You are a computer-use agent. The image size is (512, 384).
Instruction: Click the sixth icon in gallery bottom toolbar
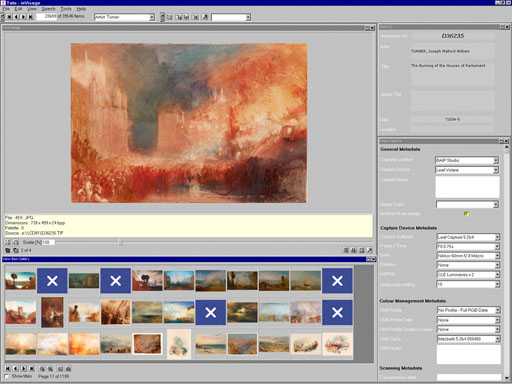(x=50, y=369)
